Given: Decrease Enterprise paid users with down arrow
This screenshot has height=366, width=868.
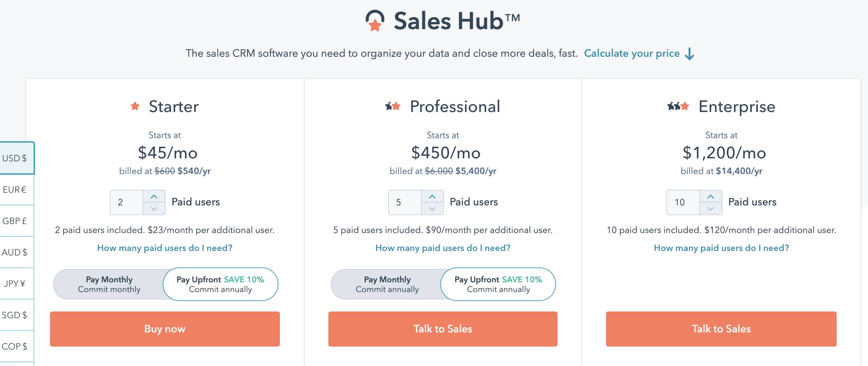Looking at the screenshot, I should point(711,208).
